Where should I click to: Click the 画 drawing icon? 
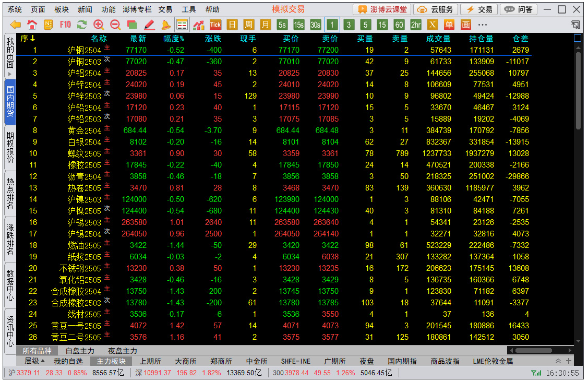466,25
